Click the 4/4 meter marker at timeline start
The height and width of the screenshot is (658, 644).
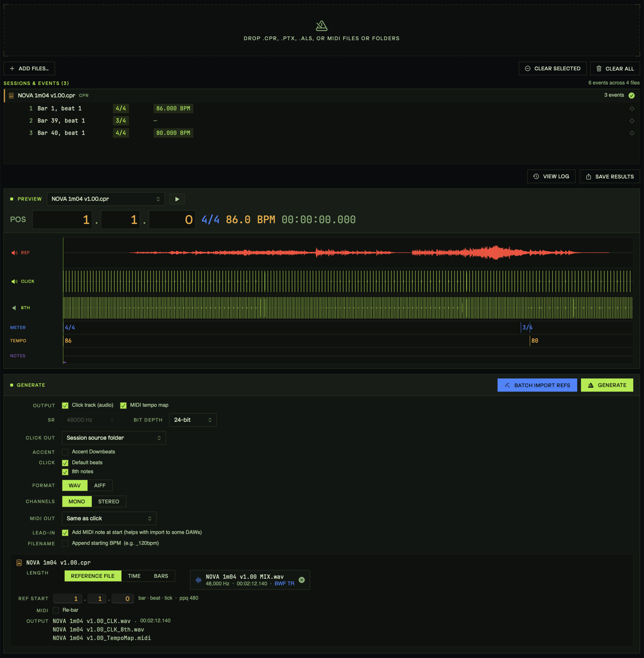click(x=70, y=328)
